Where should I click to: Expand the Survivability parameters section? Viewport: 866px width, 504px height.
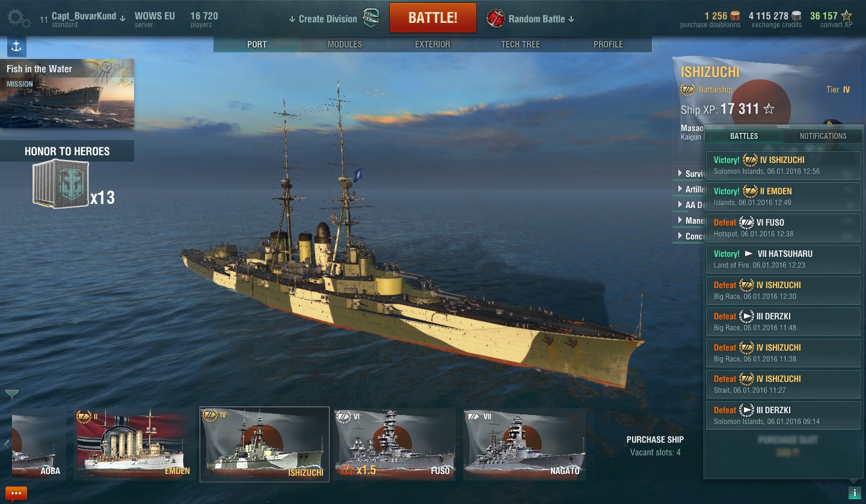tap(689, 174)
